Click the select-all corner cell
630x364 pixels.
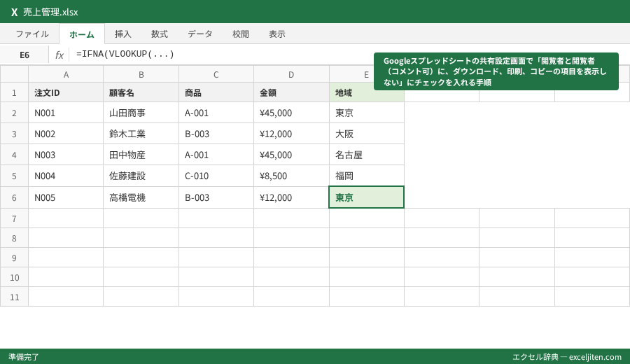tap(14, 74)
